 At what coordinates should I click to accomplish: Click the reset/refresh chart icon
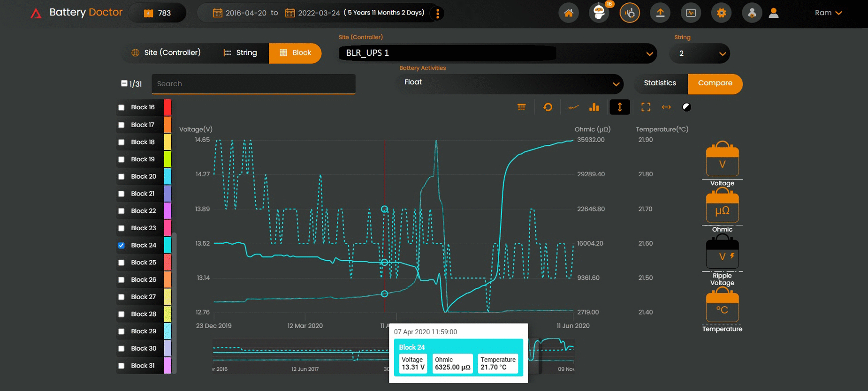coord(548,107)
